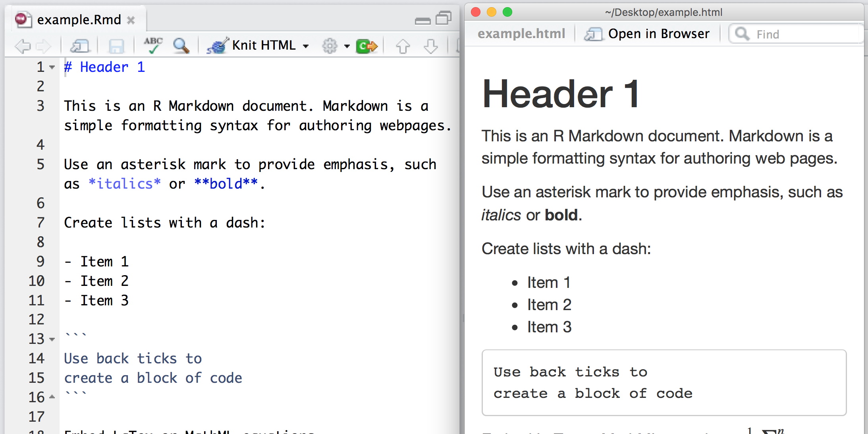Click the Open in Browser window icon
The image size is (868, 434).
[x=593, y=34]
